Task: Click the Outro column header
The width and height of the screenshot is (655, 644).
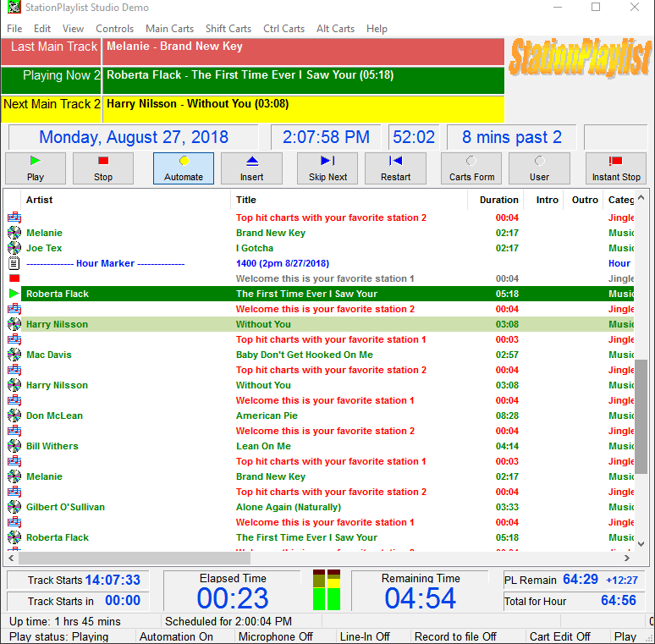Action: pos(583,200)
